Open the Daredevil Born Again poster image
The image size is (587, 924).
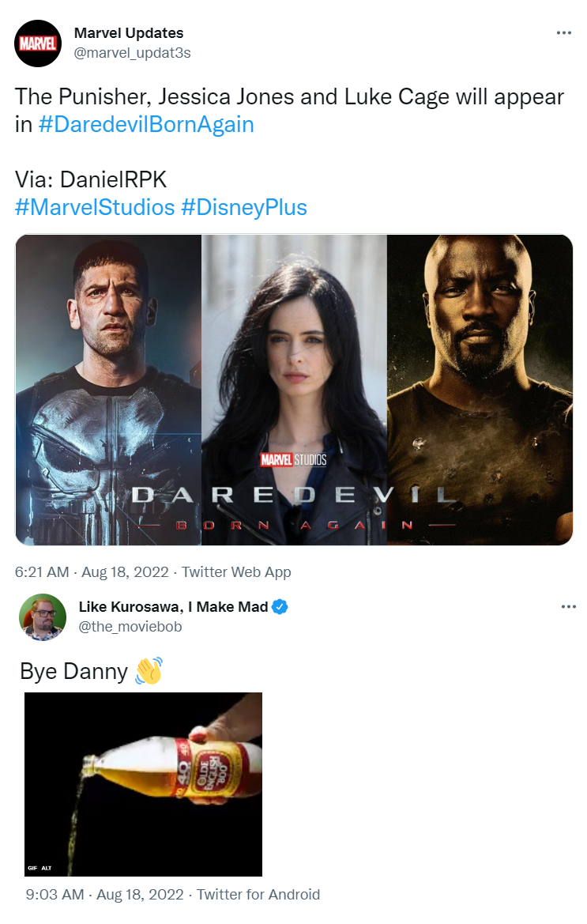coord(294,390)
